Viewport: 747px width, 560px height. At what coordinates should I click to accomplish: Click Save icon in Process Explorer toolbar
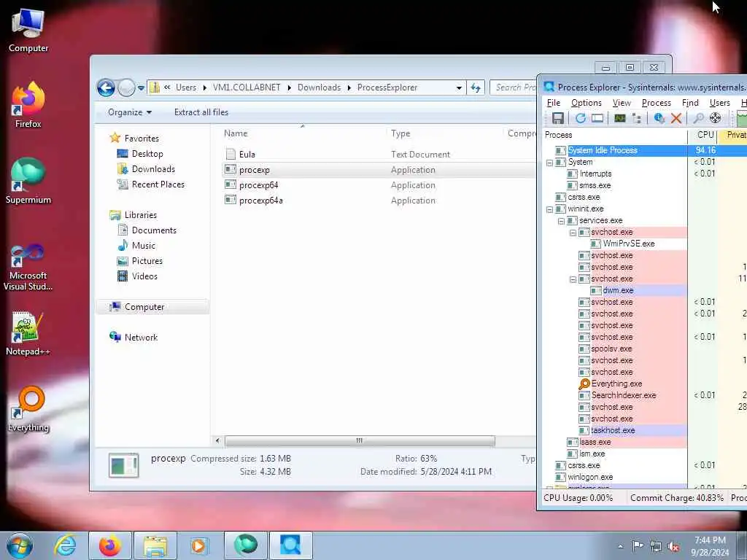(x=557, y=118)
